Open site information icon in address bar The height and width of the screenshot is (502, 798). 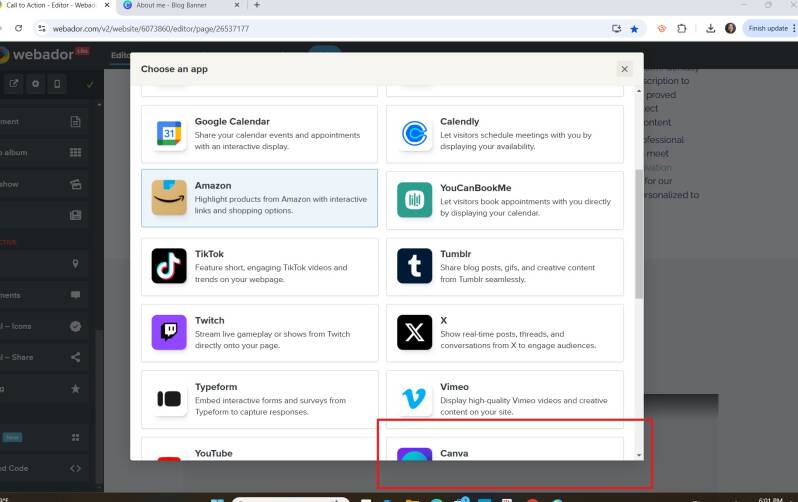coord(42,29)
